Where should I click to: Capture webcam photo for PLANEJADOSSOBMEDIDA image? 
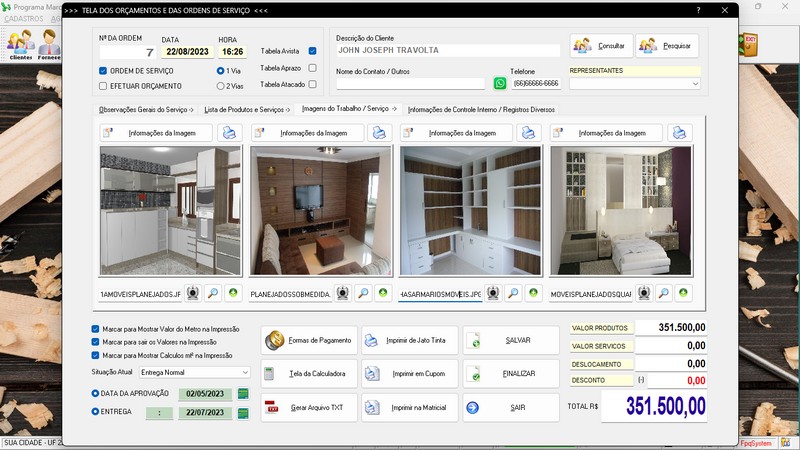pyautogui.click(x=343, y=293)
